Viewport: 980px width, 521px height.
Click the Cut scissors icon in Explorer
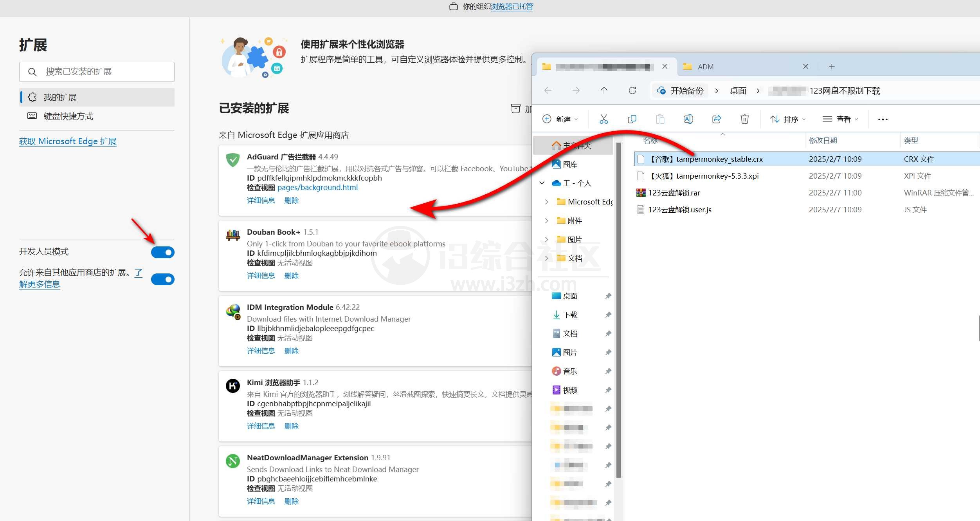coord(603,119)
